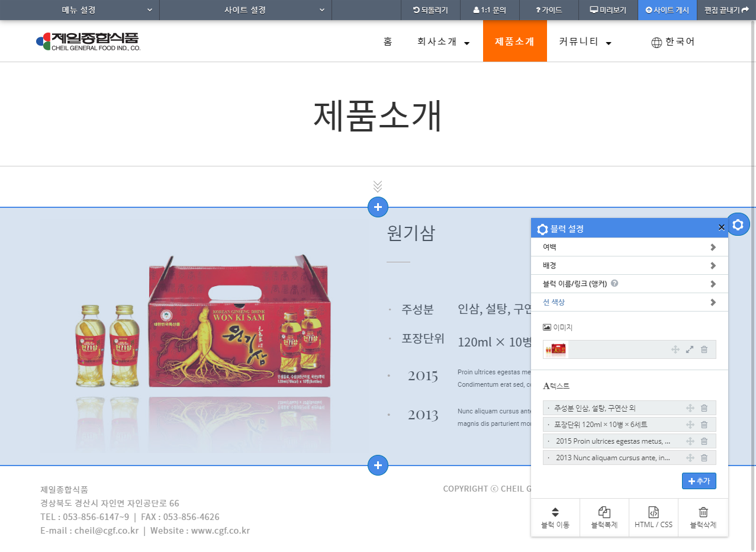Click the 2015 year text on page
This screenshot has height=552, width=756.
pyautogui.click(x=423, y=376)
